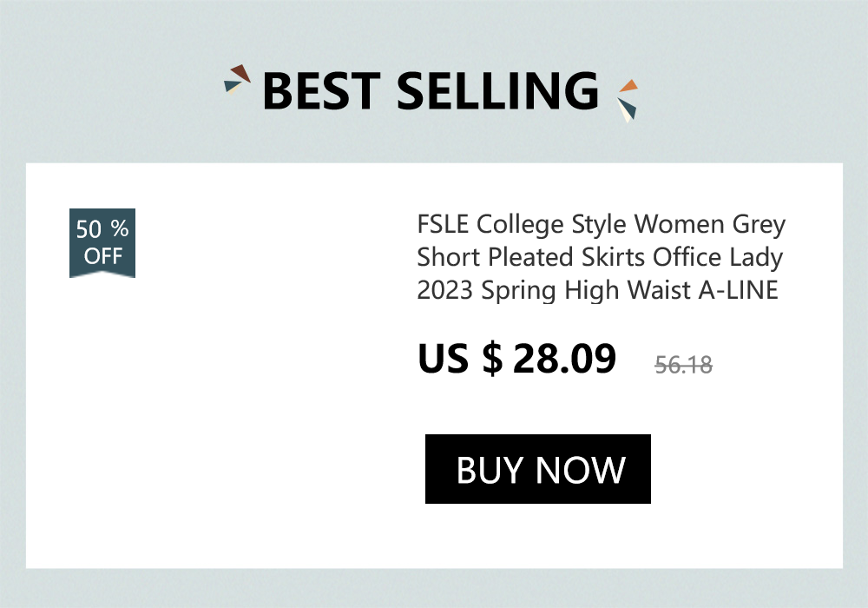The height and width of the screenshot is (608, 868).
Task: Select the BEST SELLING heading text
Action: pos(431,91)
